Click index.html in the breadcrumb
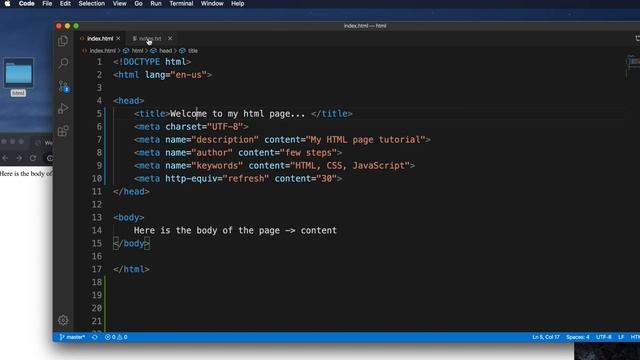The width and height of the screenshot is (640, 360). [x=102, y=51]
